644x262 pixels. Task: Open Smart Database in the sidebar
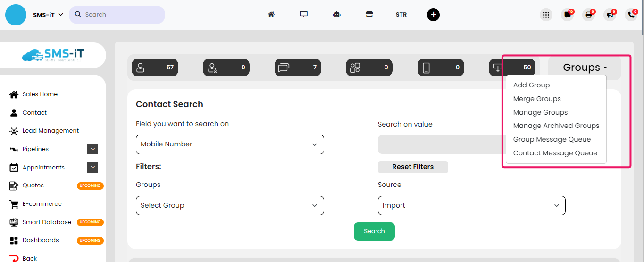click(47, 222)
